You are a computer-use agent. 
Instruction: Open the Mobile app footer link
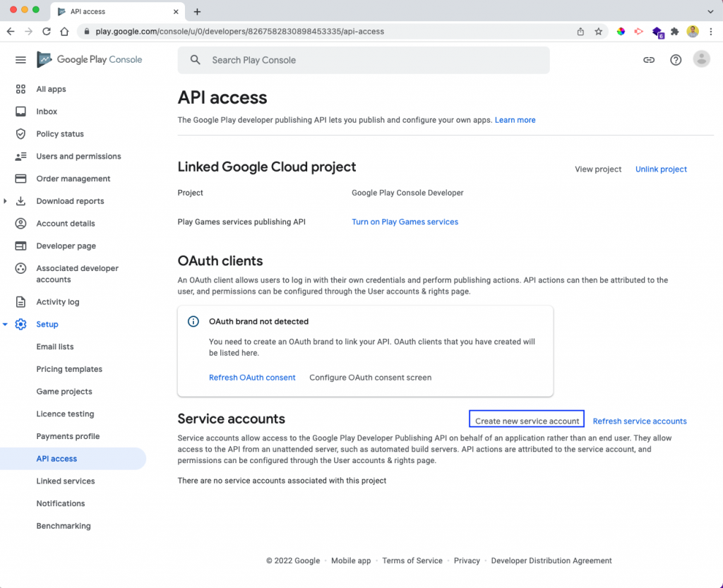pos(351,560)
